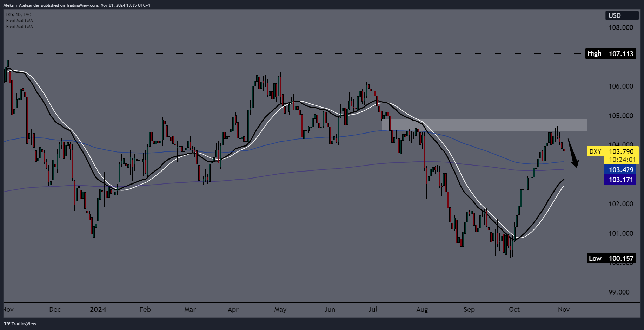This screenshot has width=644, height=330.
Task: Click the 105.000 price axis label
Action: pyautogui.click(x=620, y=116)
